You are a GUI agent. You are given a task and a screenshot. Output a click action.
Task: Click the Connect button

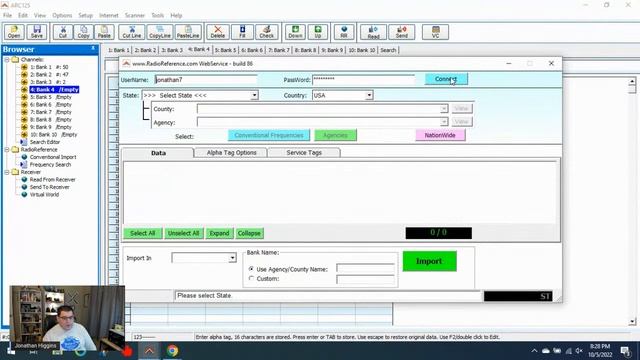(446, 79)
